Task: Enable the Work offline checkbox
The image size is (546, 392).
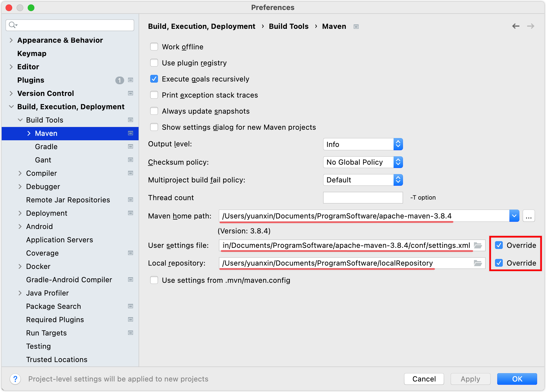Action: click(154, 47)
